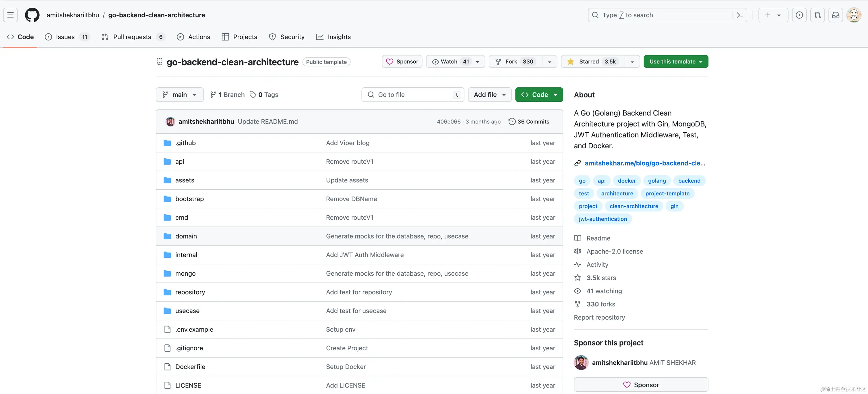868x394 pixels.
Task: Open the bootstrap folder
Action: [189, 199]
